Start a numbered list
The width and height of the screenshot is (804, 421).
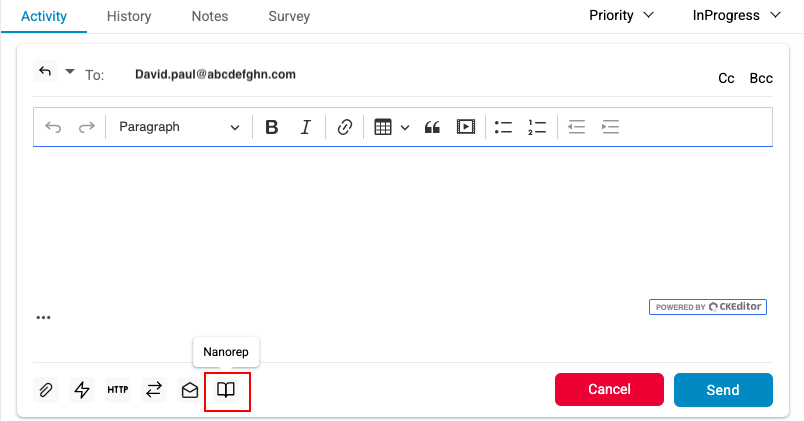(537, 127)
